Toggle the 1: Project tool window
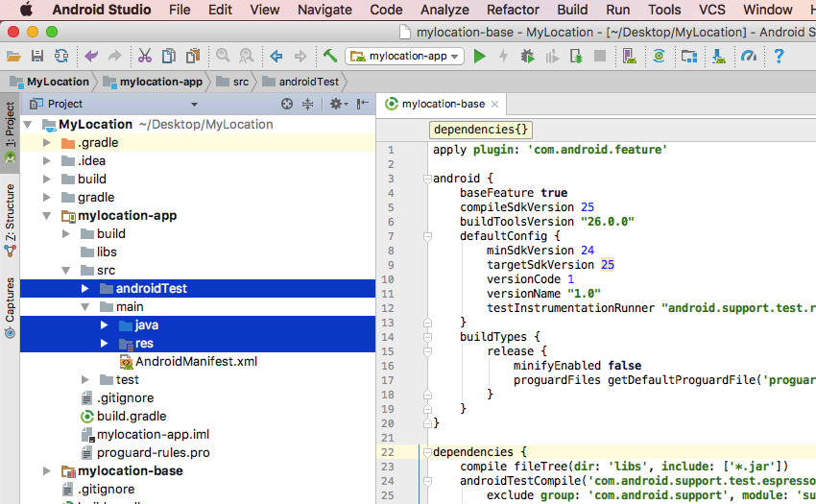Viewport: 816px width, 504px height. 10,133
